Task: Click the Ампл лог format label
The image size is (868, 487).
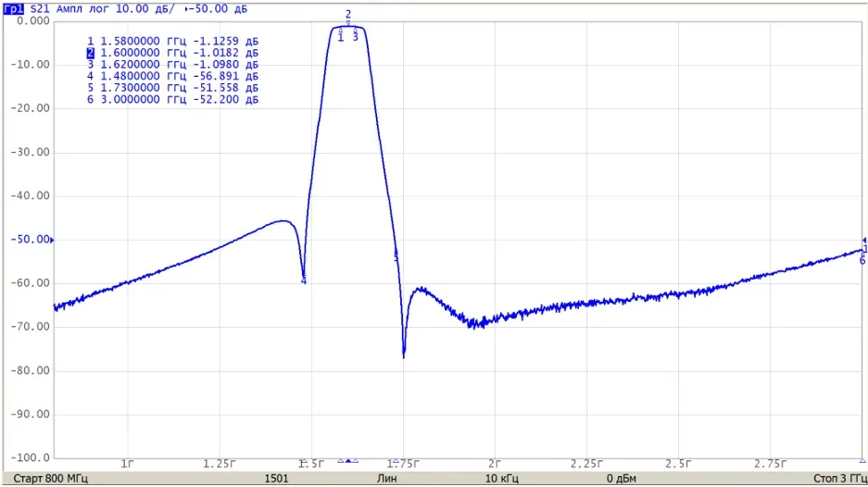Action: [83, 9]
